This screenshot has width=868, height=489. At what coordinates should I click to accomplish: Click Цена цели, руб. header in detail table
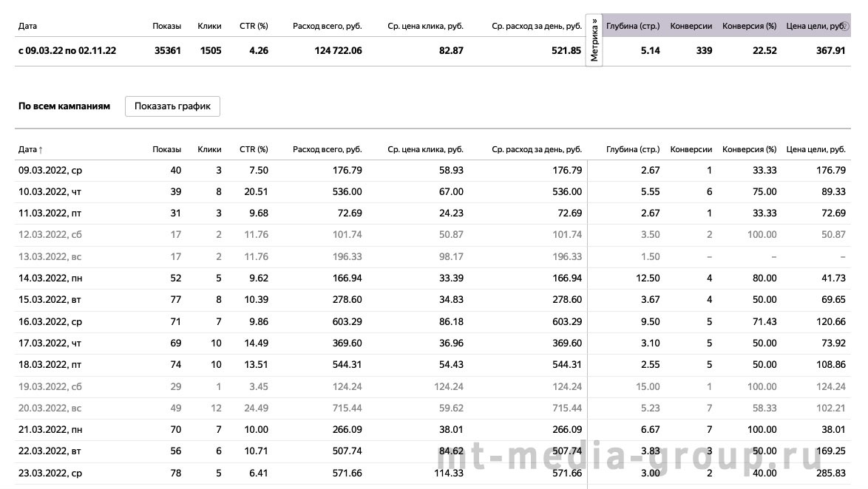pyautogui.click(x=816, y=149)
